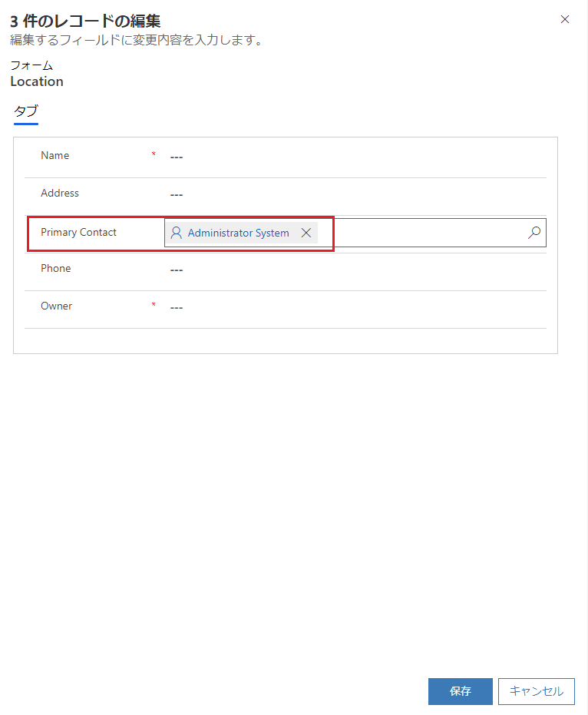Select the タブ tab
588x715 pixels.
pyautogui.click(x=26, y=111)
